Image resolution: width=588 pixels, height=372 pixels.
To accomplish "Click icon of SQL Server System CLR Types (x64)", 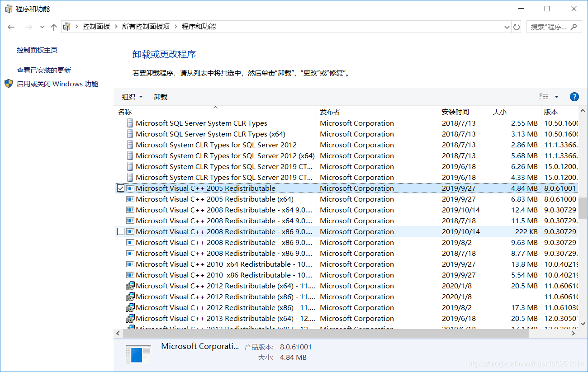I will coord(130,134).
